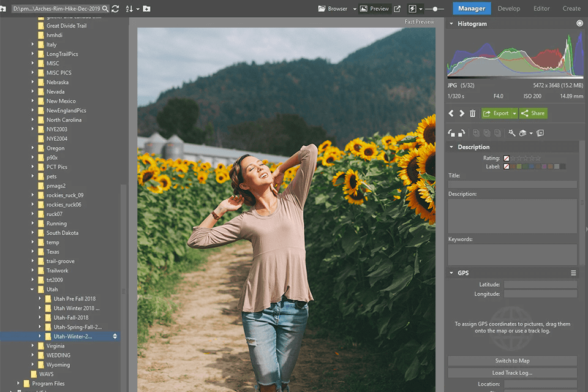Click the magic wand quick-fix icon
Viewport: 588px width, 392px height.
[x=511, y=133]
